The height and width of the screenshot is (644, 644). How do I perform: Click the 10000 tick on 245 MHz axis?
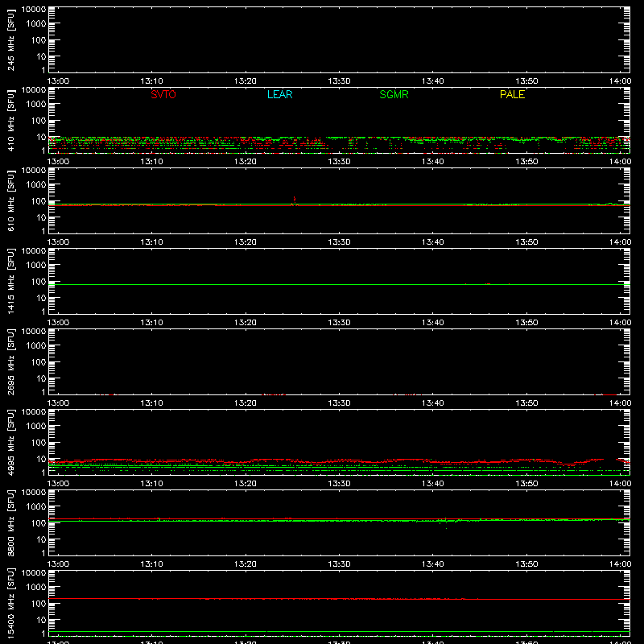(34, 10)
